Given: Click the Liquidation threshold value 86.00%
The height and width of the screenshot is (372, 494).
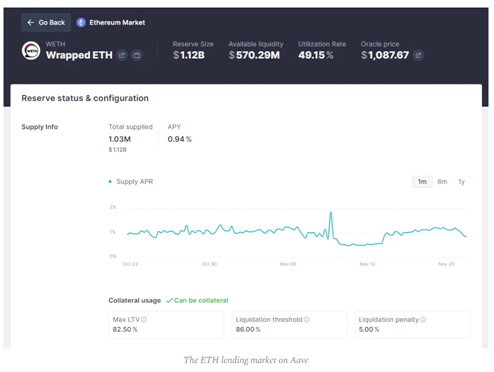Looking at the screenshot, I should tap(248, 330).
